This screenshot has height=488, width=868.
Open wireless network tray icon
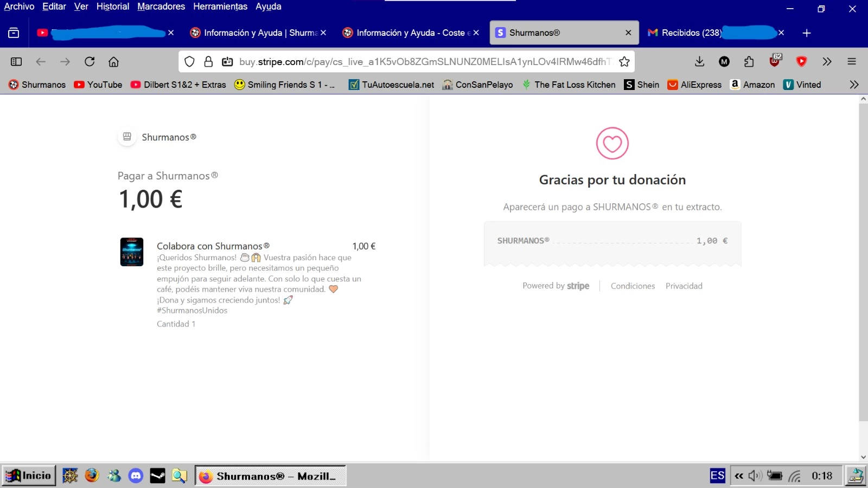tap(795, 476)
